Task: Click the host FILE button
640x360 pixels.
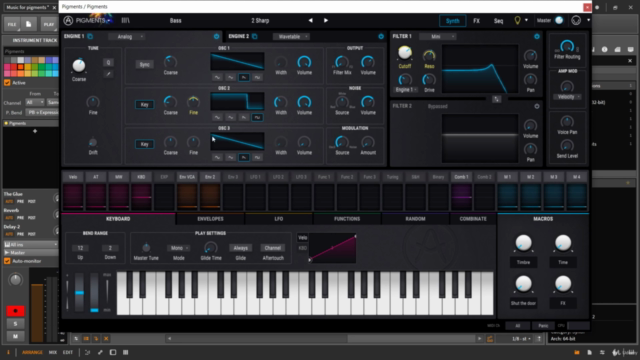Action: 12,24
